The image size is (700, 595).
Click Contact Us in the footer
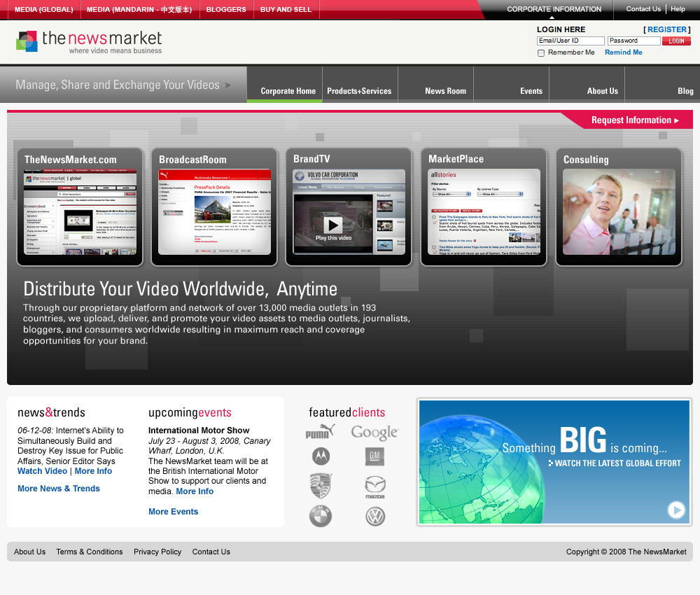pos(211,552)
